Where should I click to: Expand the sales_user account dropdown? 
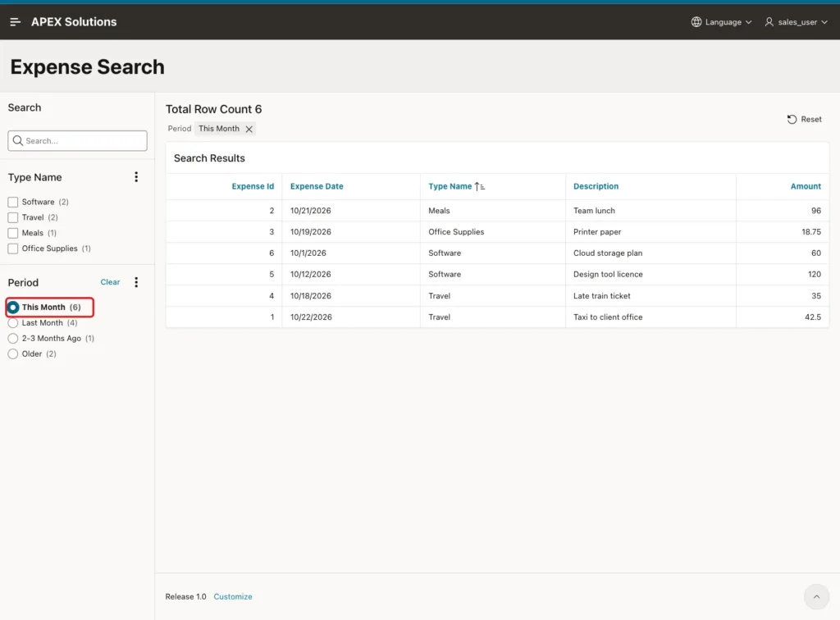click(x=796, y=22)
